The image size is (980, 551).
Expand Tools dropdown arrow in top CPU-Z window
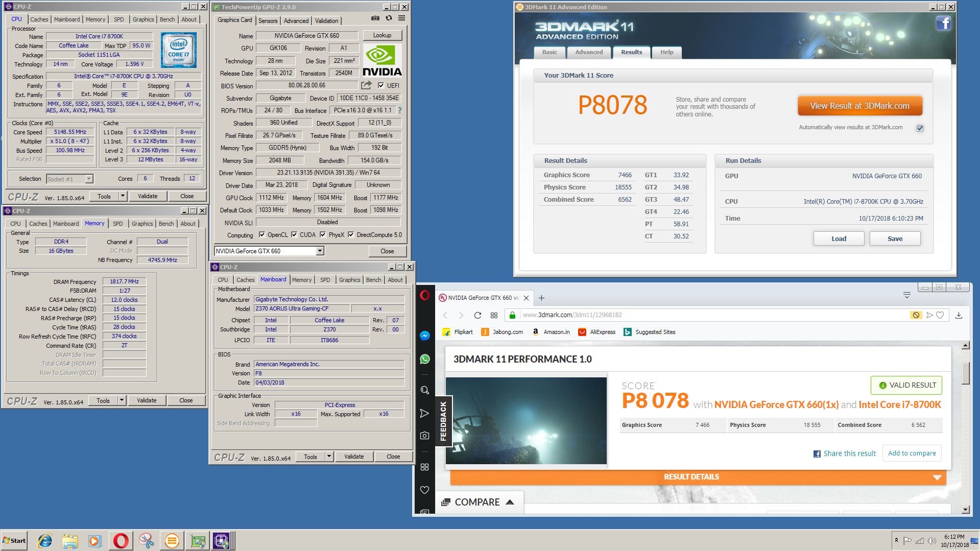pos(123,196)
